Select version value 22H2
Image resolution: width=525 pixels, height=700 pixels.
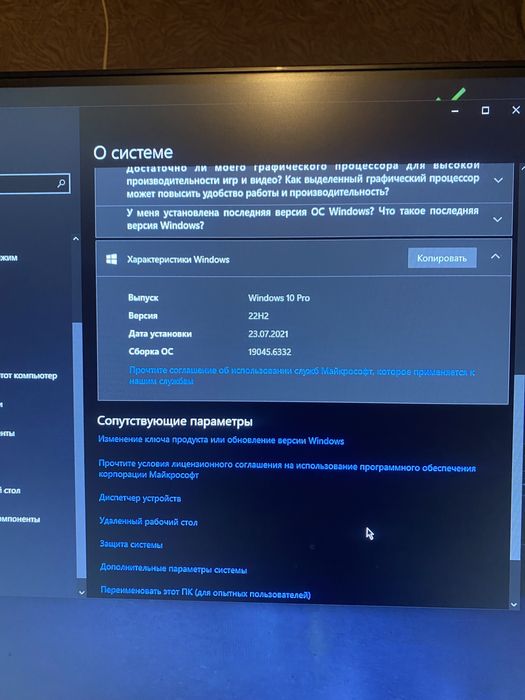(x=258, y=316)
